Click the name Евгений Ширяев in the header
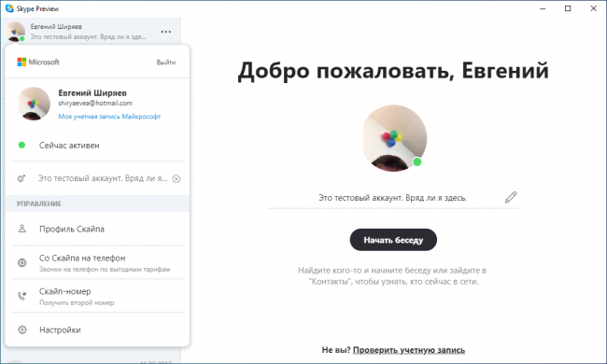607x364 pixels. coord(56,26)
